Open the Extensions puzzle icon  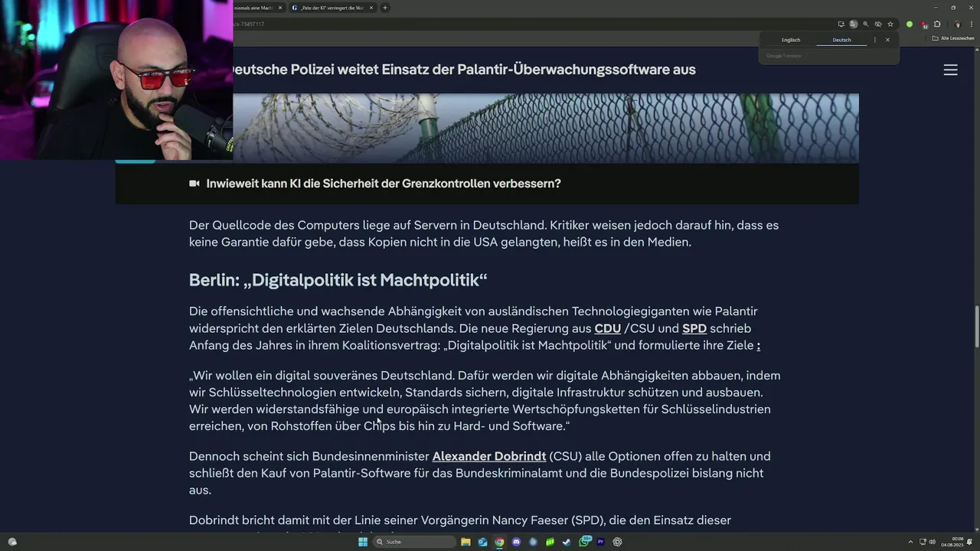937,24
